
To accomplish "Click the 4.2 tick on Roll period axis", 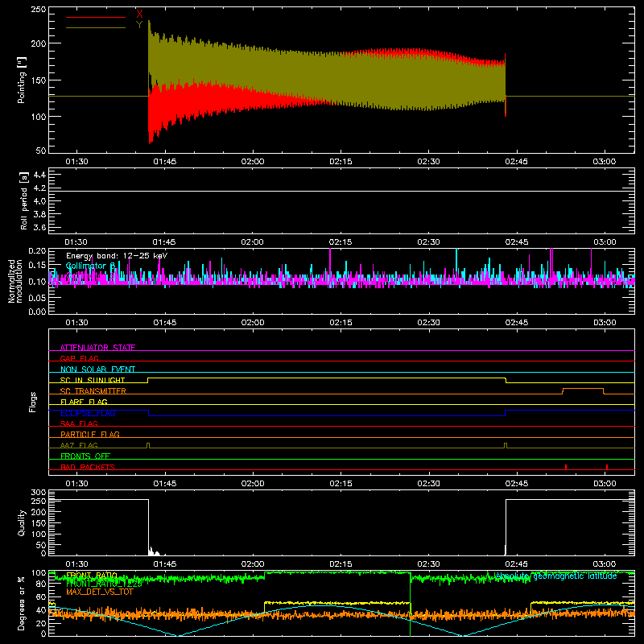I will tap(39, 188).
